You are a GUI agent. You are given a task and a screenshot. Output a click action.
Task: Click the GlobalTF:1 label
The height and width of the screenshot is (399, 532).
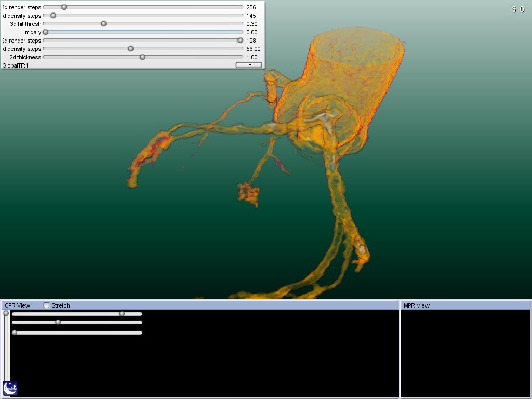pos(15,65)
